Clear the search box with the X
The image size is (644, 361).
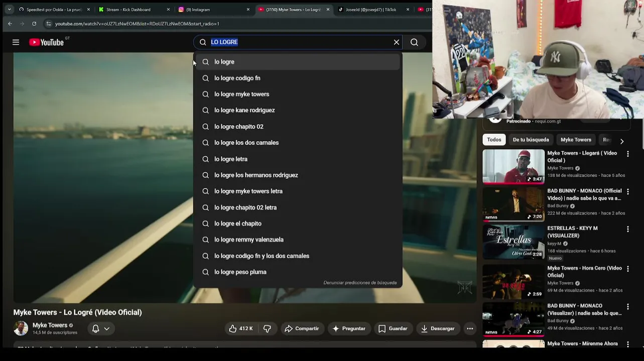click(x=397, y=42)
